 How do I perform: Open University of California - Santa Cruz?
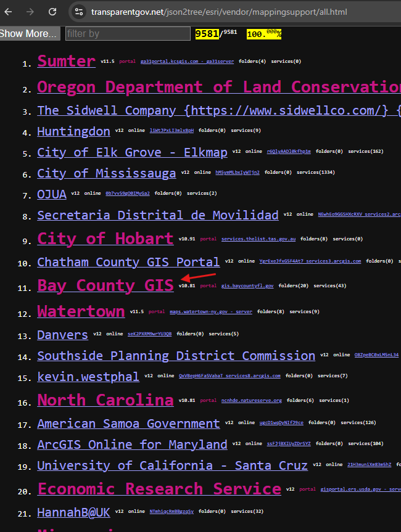click(173, 465)
